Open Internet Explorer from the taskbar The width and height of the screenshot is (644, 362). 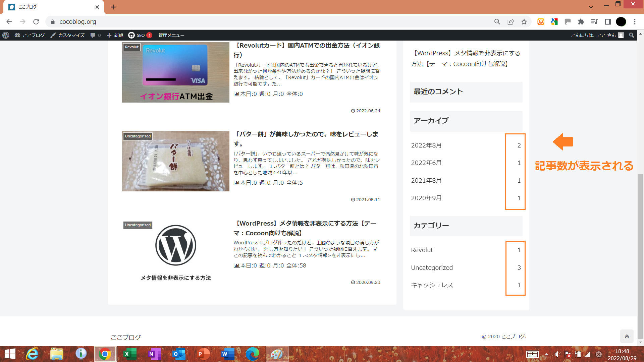[x=32, y=354]
